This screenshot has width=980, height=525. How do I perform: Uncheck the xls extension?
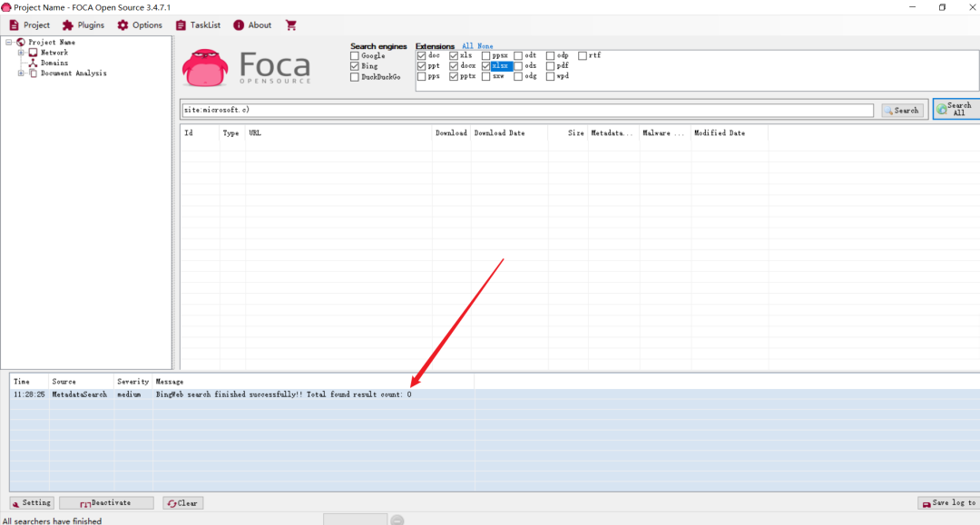(x=454, y=55)
